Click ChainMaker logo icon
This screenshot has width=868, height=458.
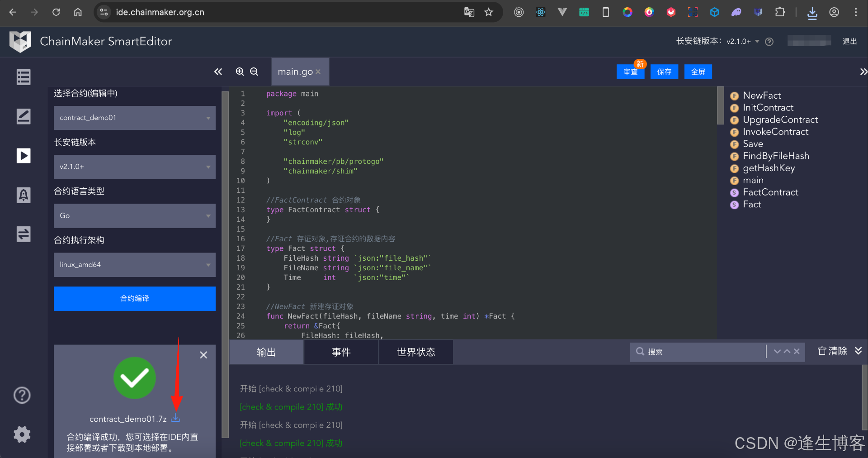pos(20,41)
